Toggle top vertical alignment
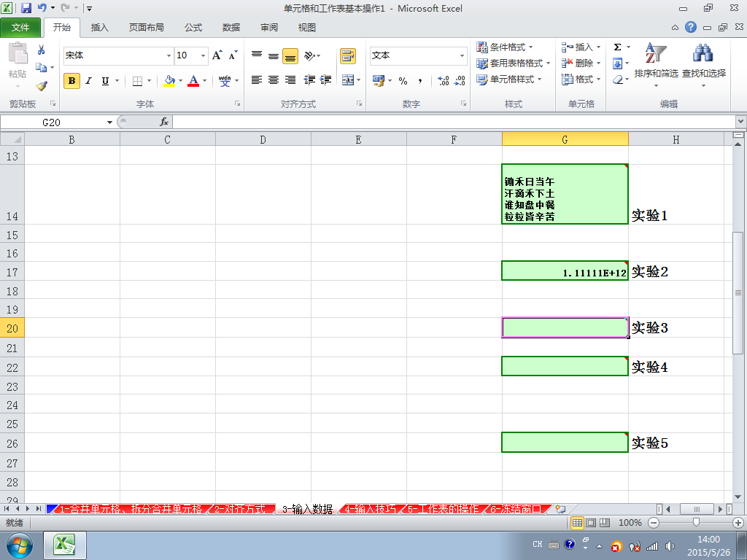 [x=257, y=55]
